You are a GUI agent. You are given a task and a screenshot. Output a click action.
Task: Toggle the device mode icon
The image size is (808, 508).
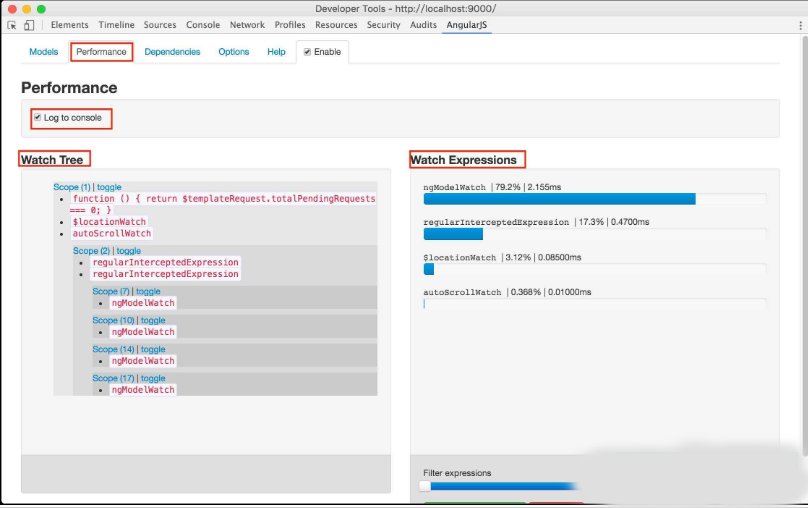[x=29, y=25]
